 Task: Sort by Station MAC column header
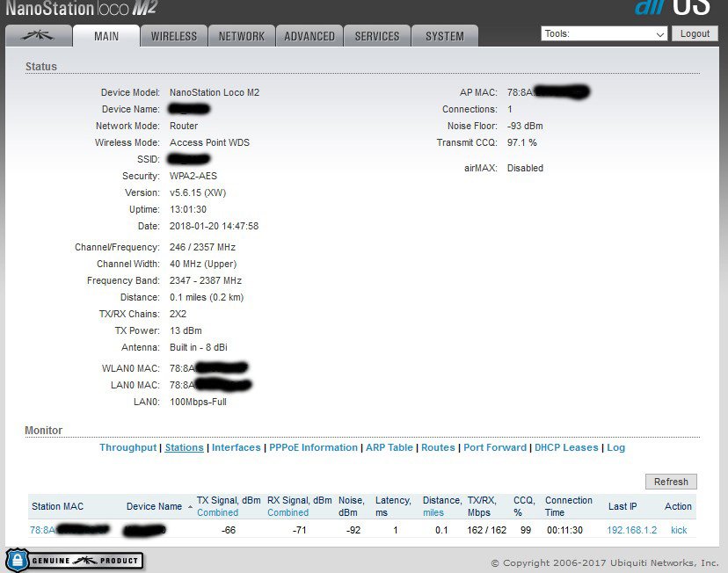57,507
